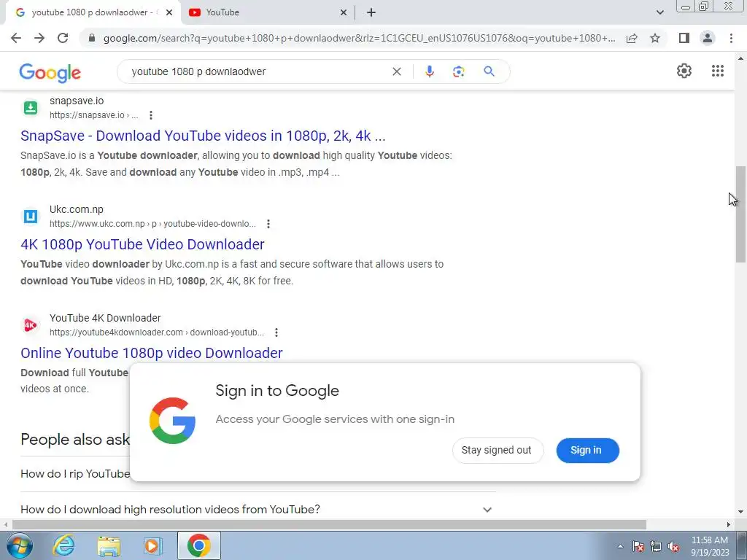Open the Chrome profile avatar

click(708, 38)
